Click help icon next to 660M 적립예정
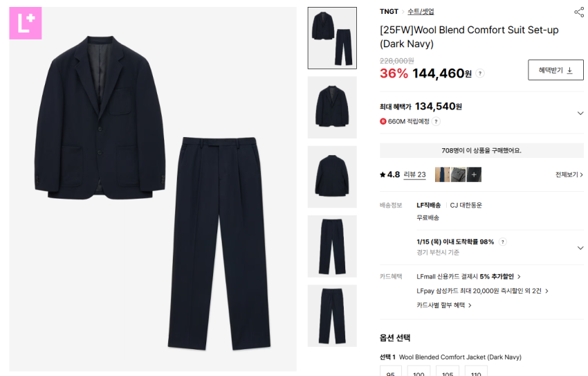 [x=436, y=121]
